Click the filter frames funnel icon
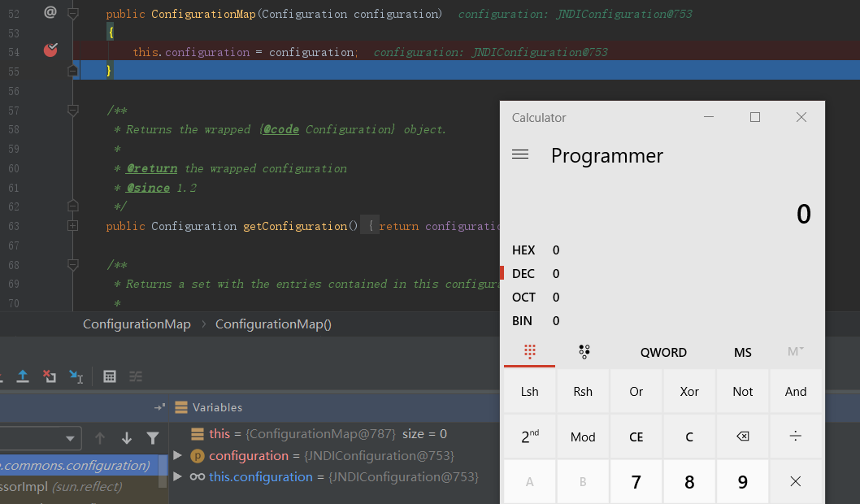The image size is (860, 504). click(153, 438)
